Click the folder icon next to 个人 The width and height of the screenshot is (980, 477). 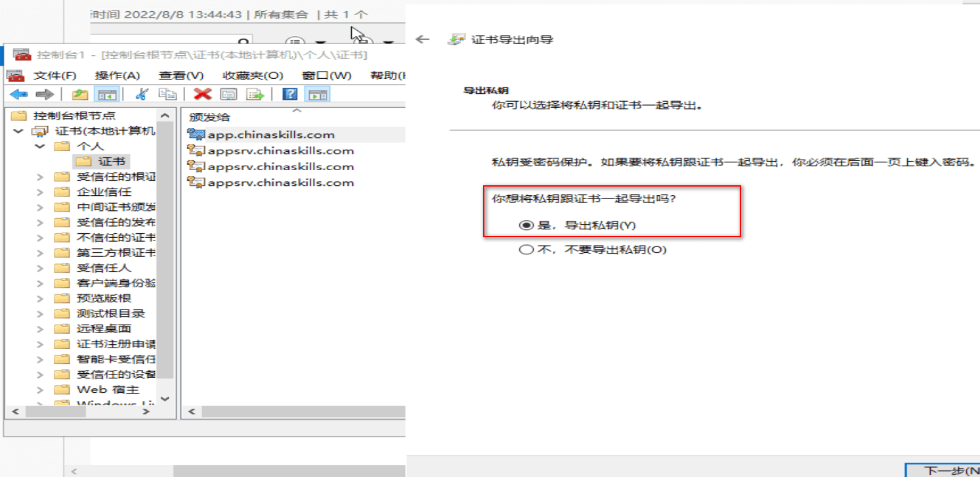pos(62,146)
